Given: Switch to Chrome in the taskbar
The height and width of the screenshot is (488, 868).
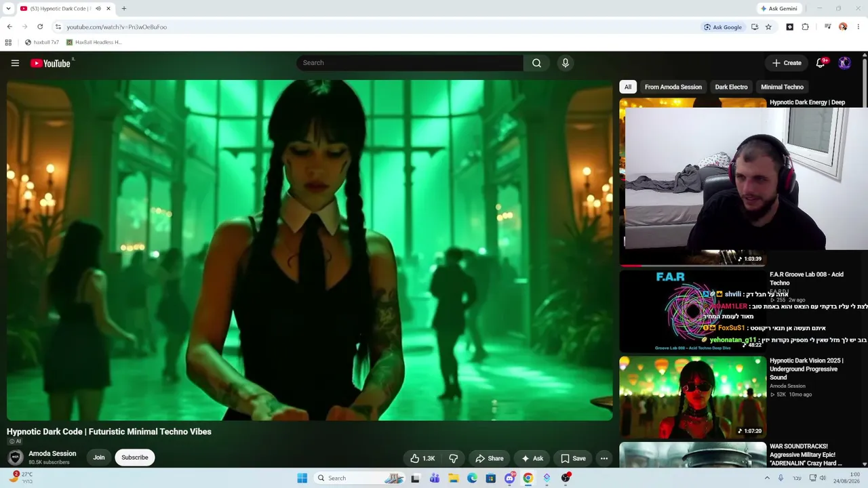Looking at the screenshot, I should click(x=528, y=478).
